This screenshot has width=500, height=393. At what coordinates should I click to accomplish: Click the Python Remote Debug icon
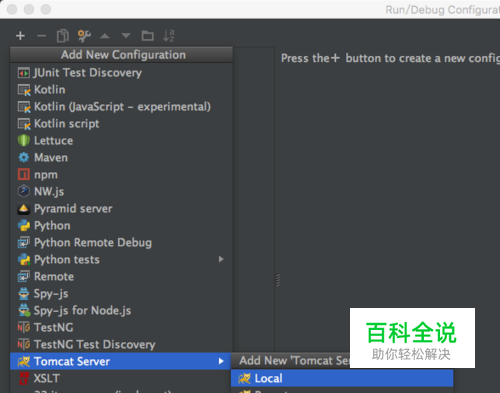[24, 242]
